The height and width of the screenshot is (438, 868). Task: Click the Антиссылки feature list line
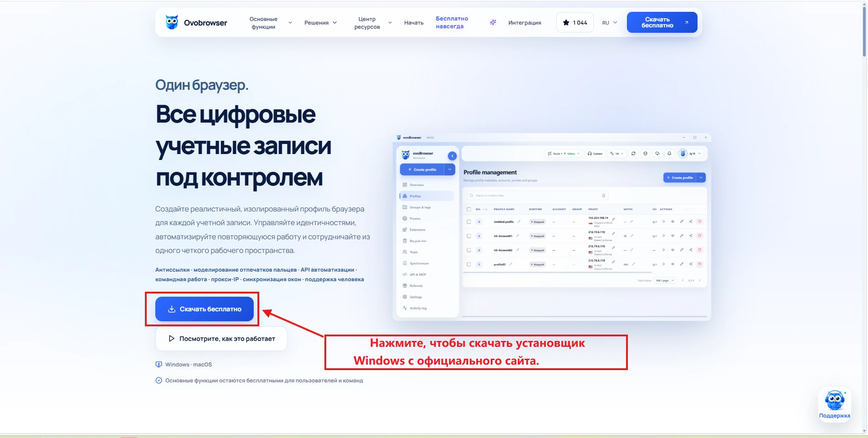click(260, 274)
